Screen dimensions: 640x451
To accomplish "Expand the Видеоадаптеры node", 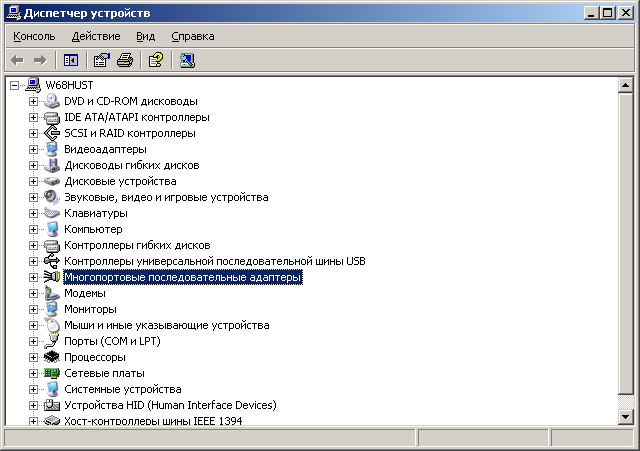I will click(33, 149).
